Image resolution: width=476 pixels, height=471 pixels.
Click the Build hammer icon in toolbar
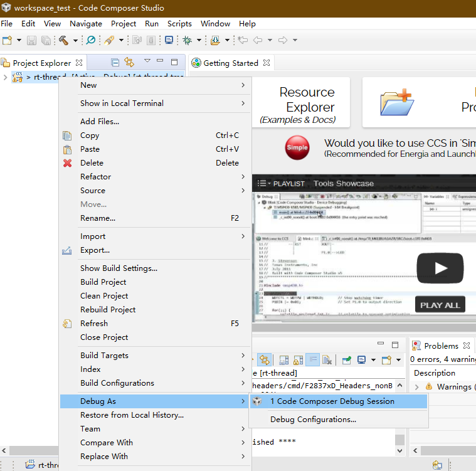(64, 40)
